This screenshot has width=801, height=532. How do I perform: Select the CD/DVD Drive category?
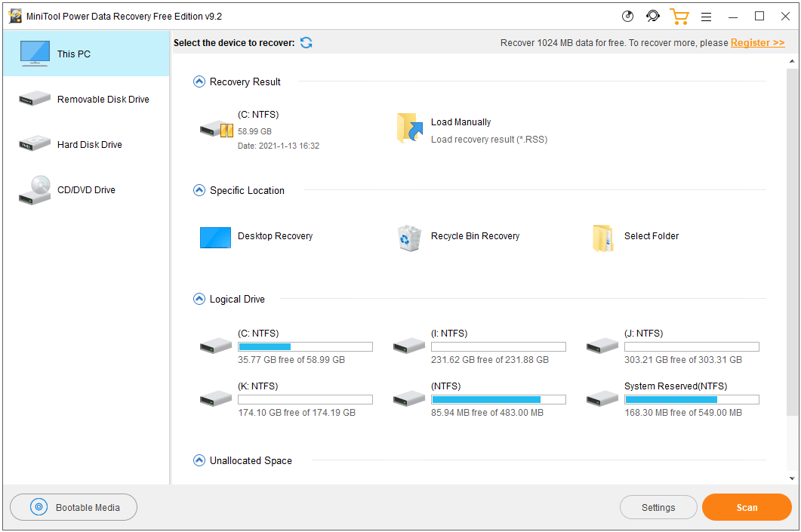85,189
